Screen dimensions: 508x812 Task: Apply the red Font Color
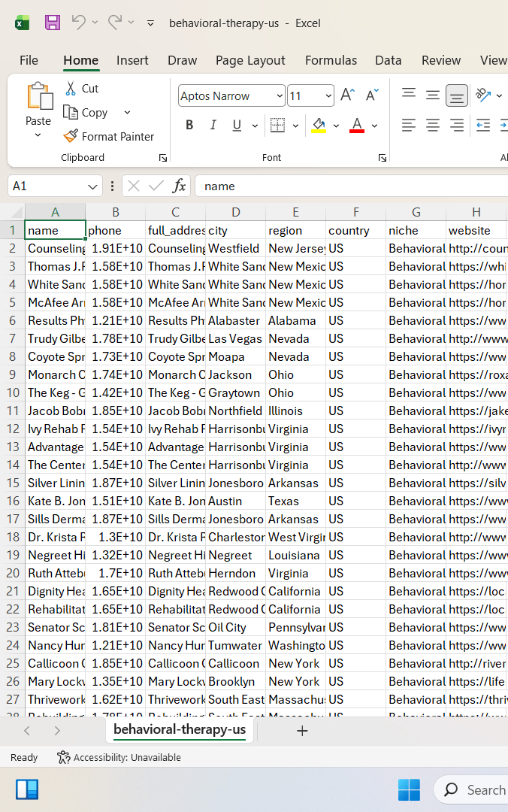point(357,125)
